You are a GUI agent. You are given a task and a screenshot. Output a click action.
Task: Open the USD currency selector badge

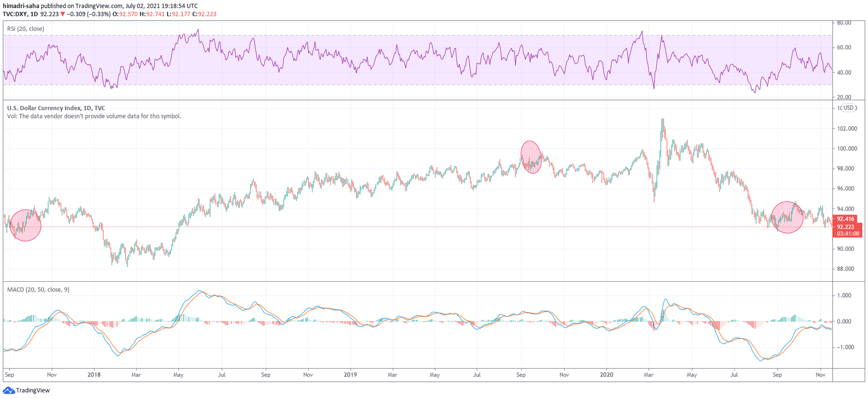848,107
